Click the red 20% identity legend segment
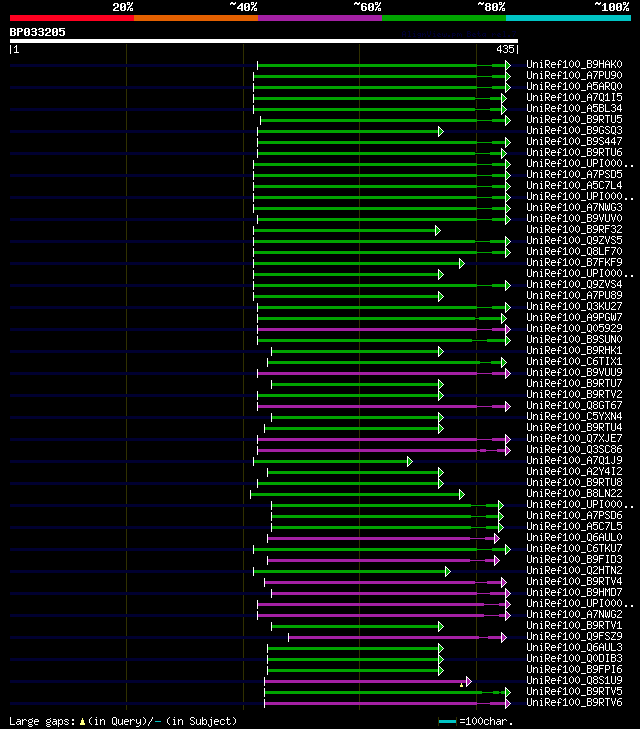This screenshot has height=729, width=640. (72, 18)
